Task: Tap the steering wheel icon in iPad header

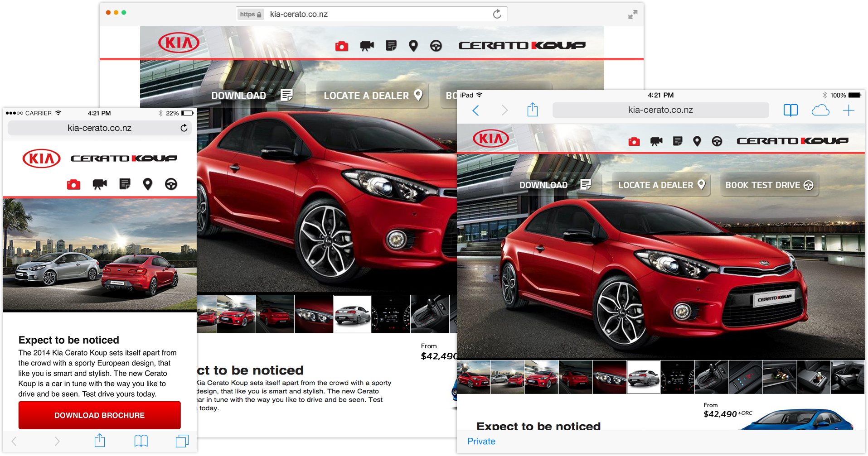Action: (717, 142)
